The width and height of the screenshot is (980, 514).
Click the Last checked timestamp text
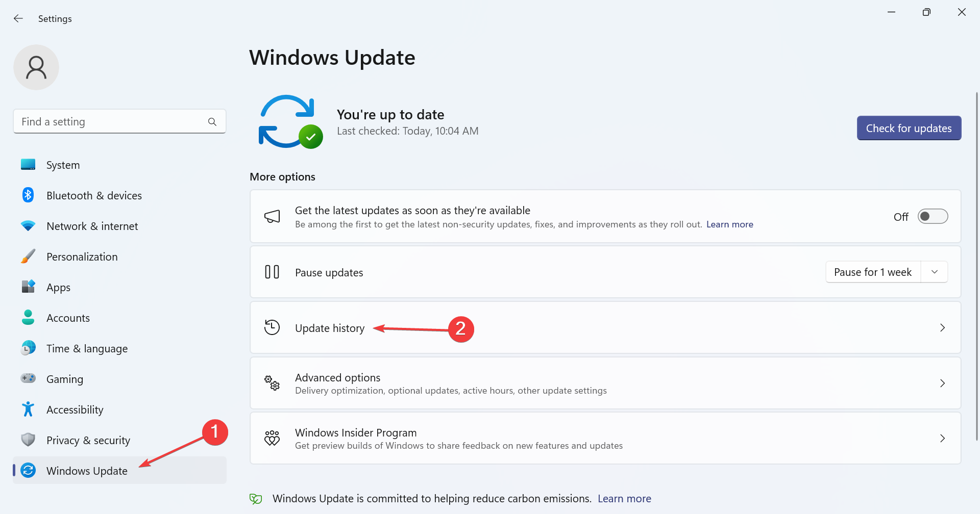(x=407, y=131)
